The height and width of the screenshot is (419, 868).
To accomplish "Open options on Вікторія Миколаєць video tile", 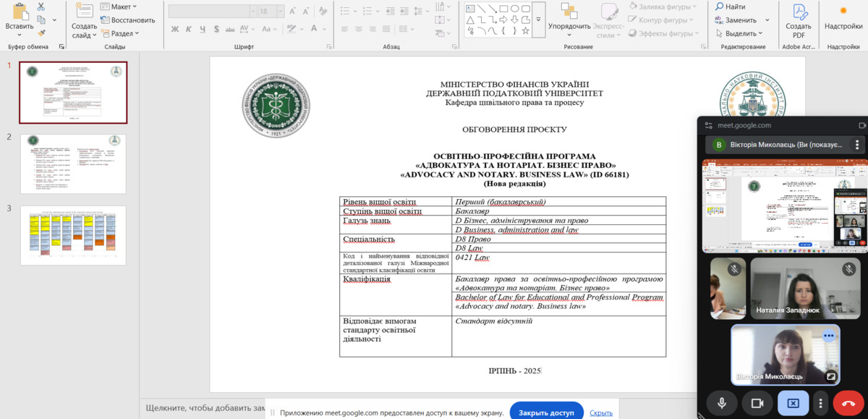I will click(x=829, y=336).
